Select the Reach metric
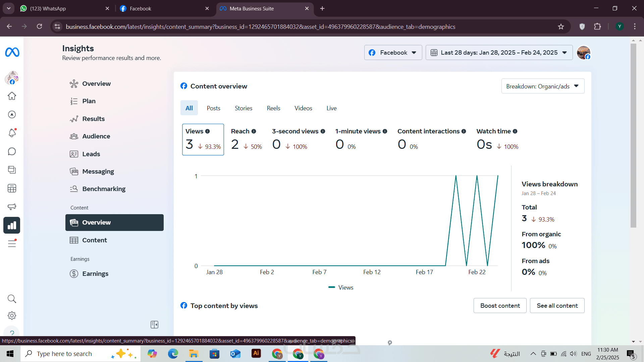 [x=246, y=139]
